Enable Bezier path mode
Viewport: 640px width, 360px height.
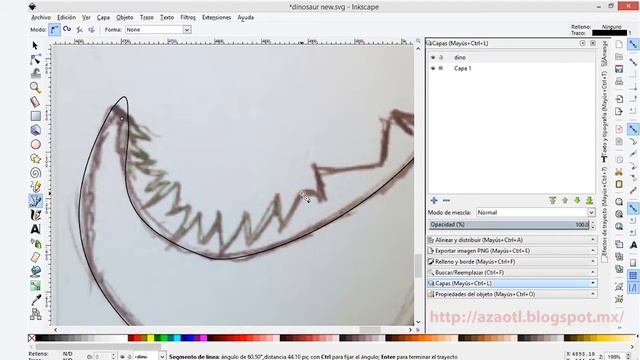54,29
